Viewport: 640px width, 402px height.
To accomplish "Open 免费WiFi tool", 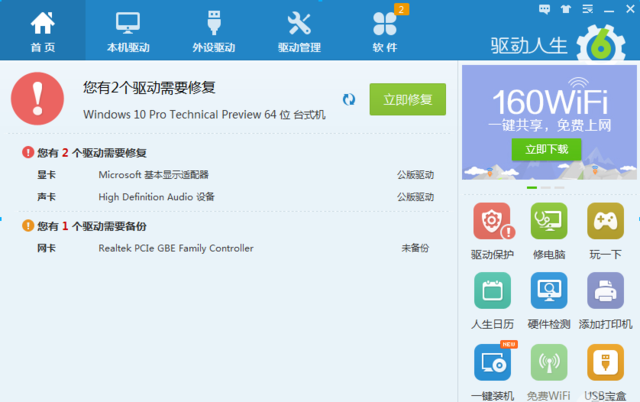I will click(549, 372).
